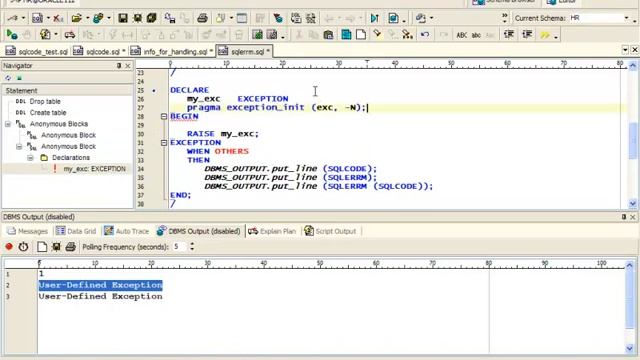The image size is (640, 360).
Task: Select my_exc: EXCEPTION tree item
Action: coord(94,169)
